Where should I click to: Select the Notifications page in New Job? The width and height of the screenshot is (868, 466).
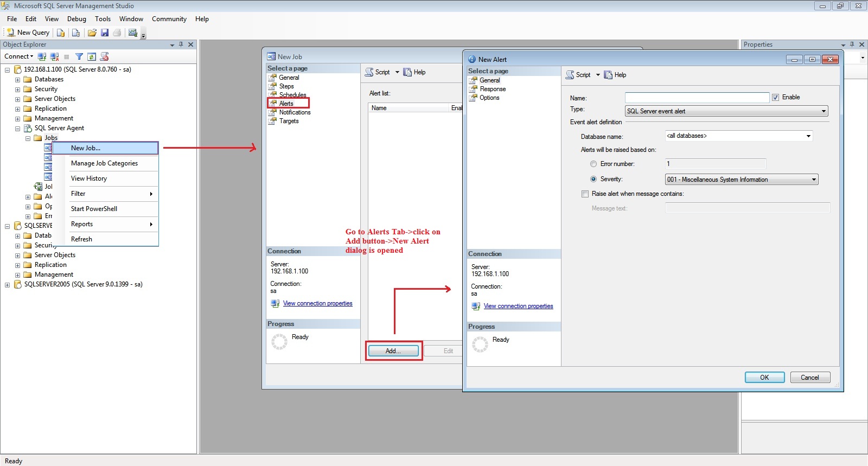(295, 112)
